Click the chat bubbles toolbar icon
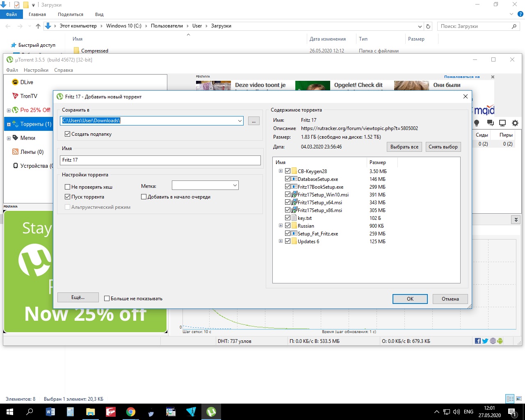This screenshot has height=420, width=525. (490, 123)
